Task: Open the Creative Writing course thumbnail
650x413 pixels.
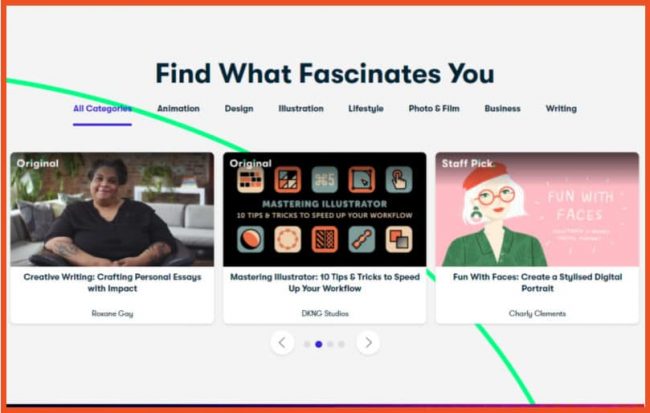Action: coord(112,209)
